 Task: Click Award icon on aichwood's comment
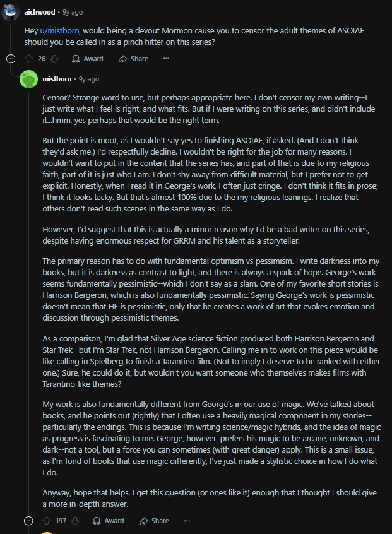click(x=76, y=59)
